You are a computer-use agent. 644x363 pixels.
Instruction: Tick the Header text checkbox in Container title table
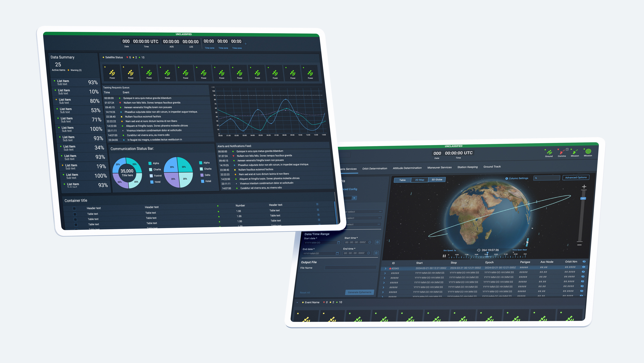74,209
